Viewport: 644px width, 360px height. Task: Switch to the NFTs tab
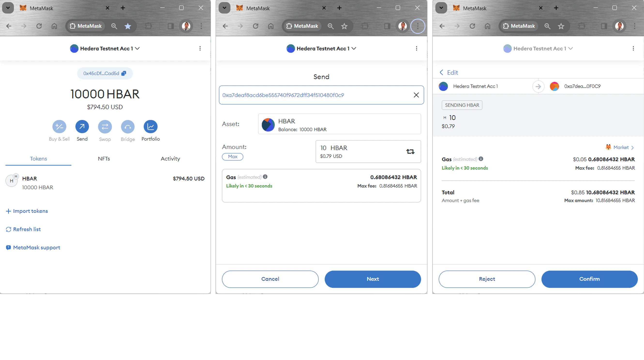coord(104,158)
